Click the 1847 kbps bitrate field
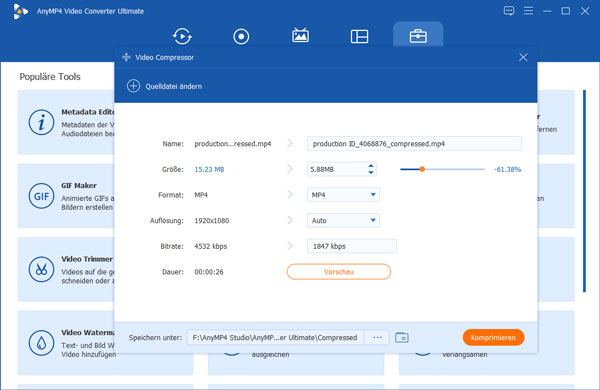 pyautogui.click(x=352, y=246)
